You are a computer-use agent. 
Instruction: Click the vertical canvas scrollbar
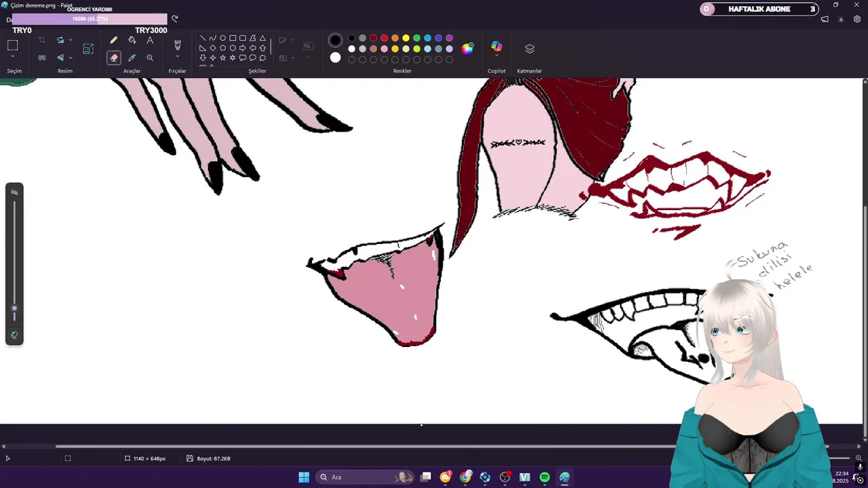[x=864, y=322]
